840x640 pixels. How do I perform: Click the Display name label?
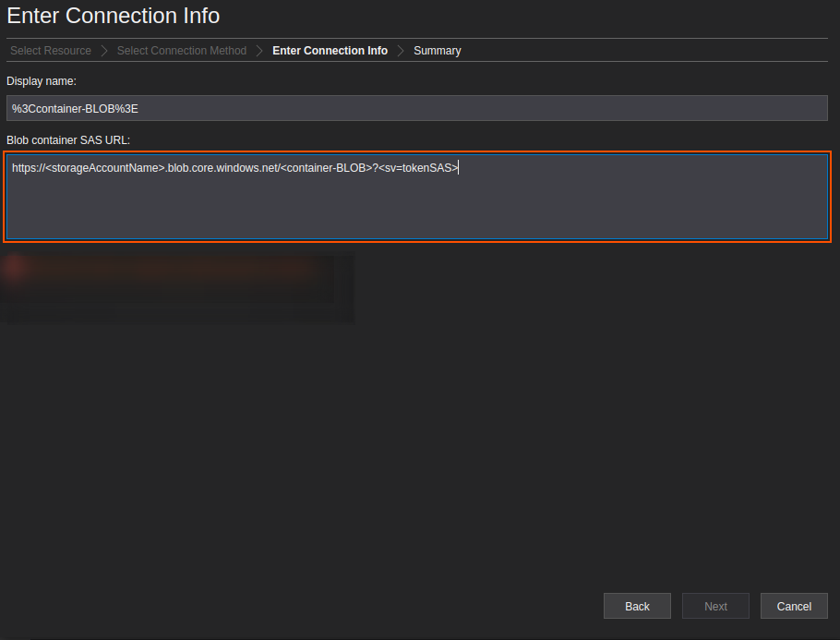42,81
